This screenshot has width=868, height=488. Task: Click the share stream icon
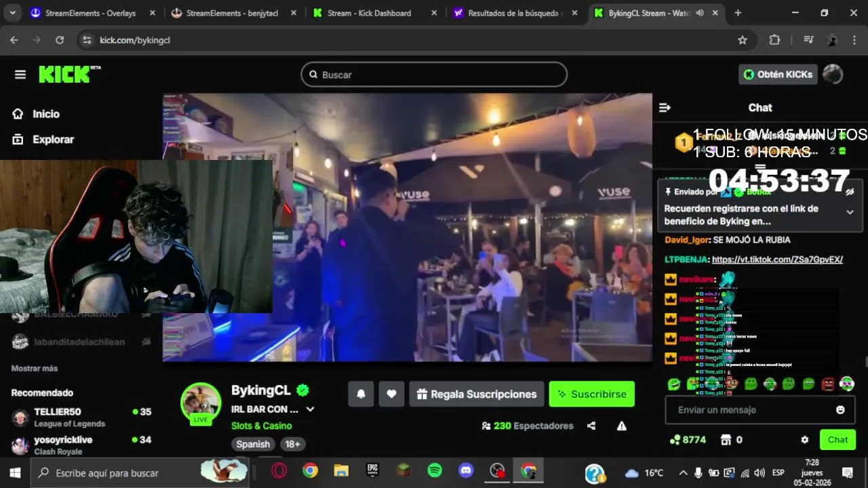point(591,426)
